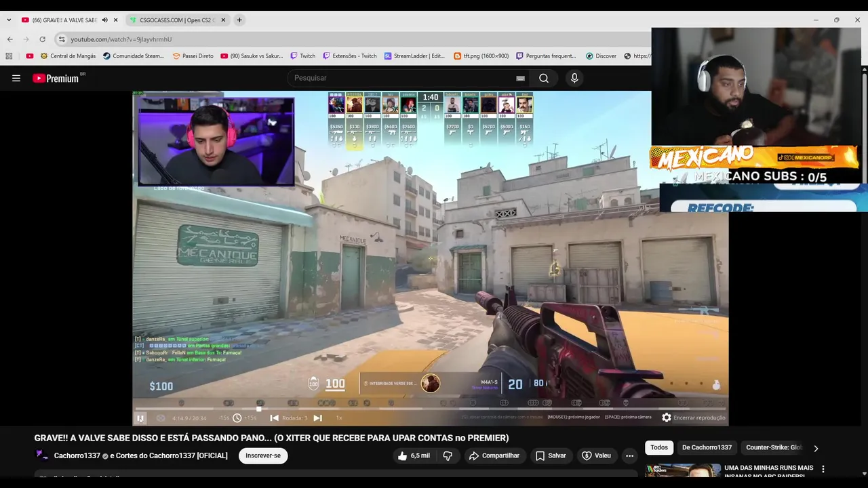Screen dimensions: 868x488
Task: Open the Sasuke vs Sakur... bookmark
Action: pyautogui.click(x=252, y=56)
